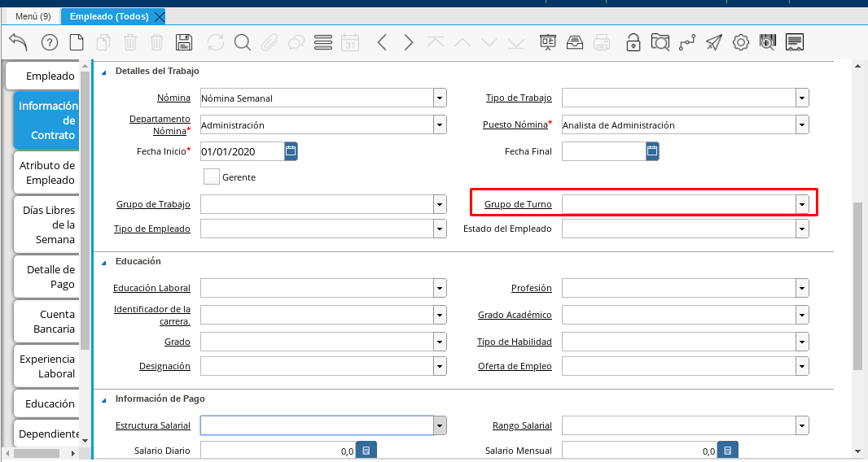Open the help question mark icon

50,42
